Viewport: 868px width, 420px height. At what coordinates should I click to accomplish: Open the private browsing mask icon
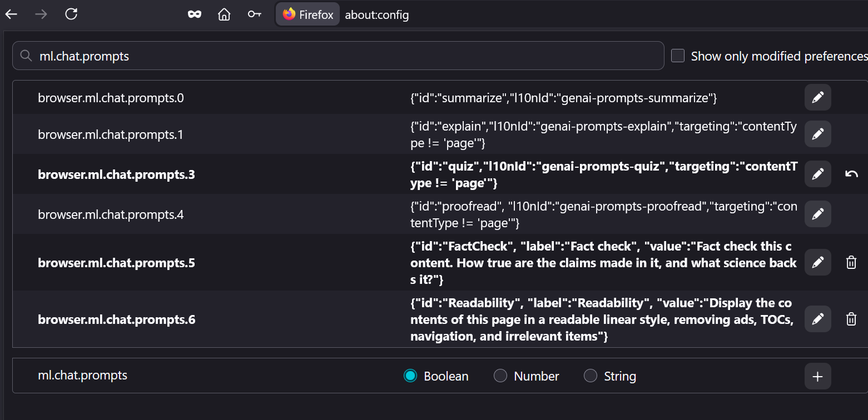tap(194, 14)
